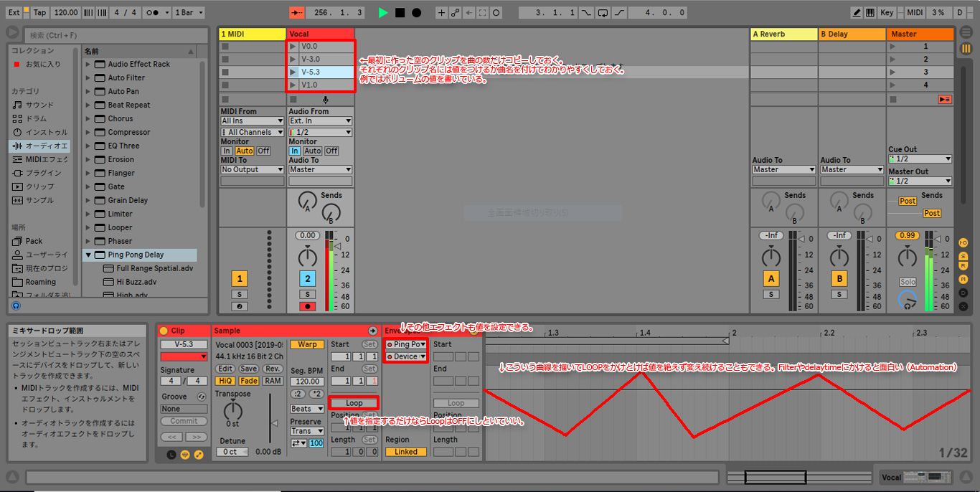This screenshot has height=492, width=980.
Task: Toggle the Warp switch in Sample box
Action: tap(307, 344)
